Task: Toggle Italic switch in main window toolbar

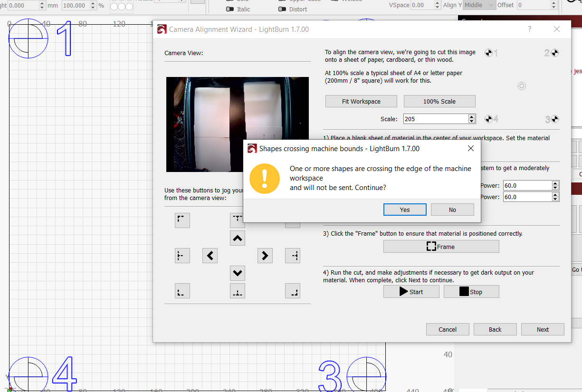Action: [x=230, y=9]
